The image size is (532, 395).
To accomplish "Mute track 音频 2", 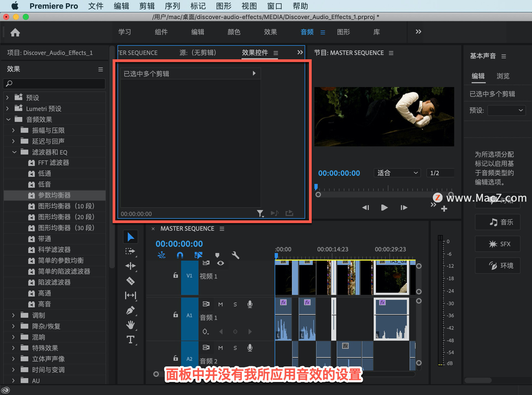I will (x=221, y=348).
